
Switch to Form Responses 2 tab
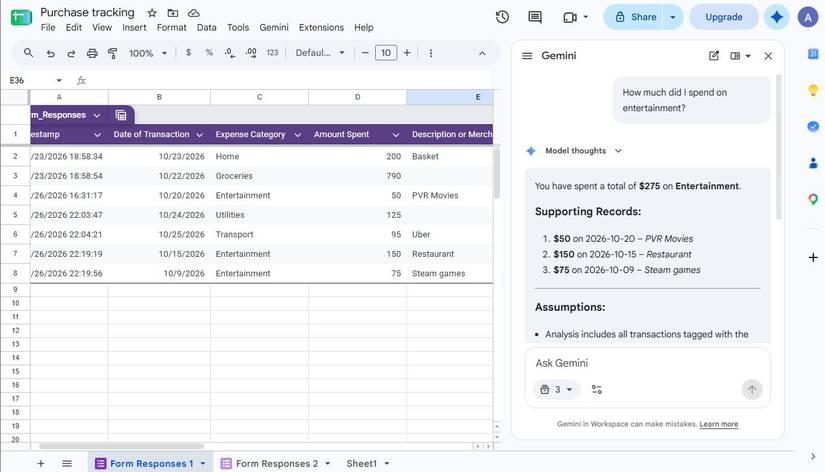click(x=276, y=464)
